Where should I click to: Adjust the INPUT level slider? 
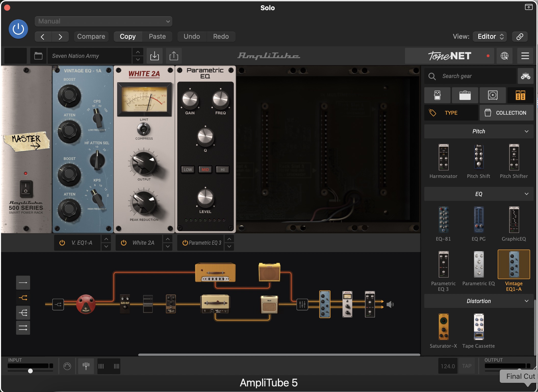click(30, 371)
